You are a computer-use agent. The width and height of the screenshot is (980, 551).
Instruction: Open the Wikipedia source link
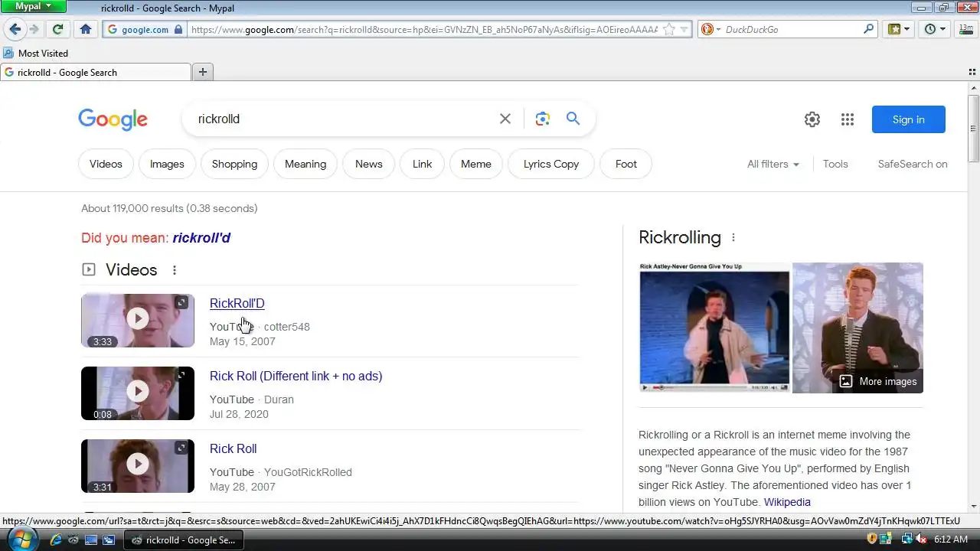[x=787, y=502]
